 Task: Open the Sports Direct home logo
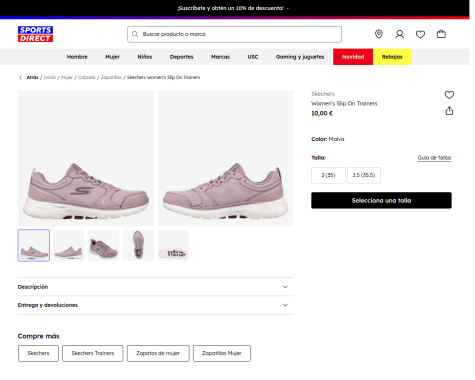35,34
